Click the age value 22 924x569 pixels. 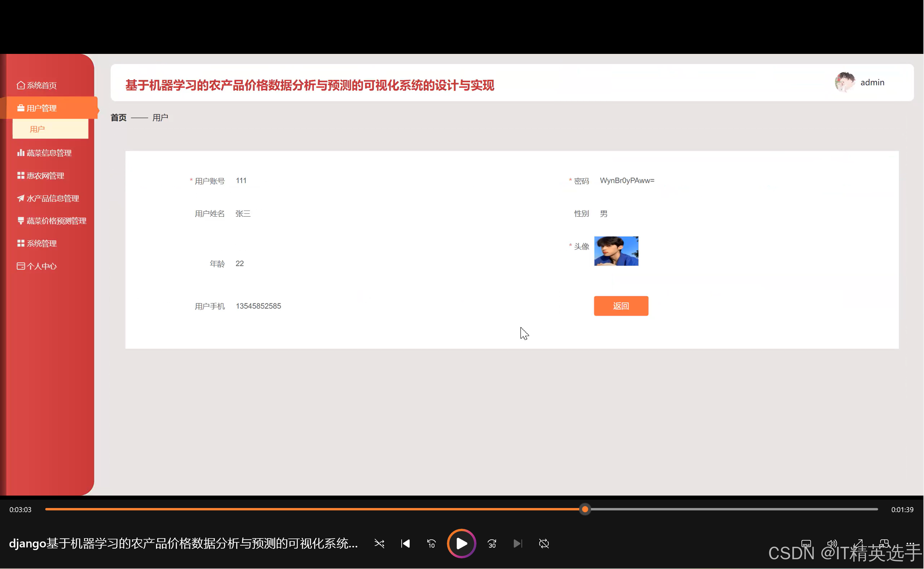239,263
